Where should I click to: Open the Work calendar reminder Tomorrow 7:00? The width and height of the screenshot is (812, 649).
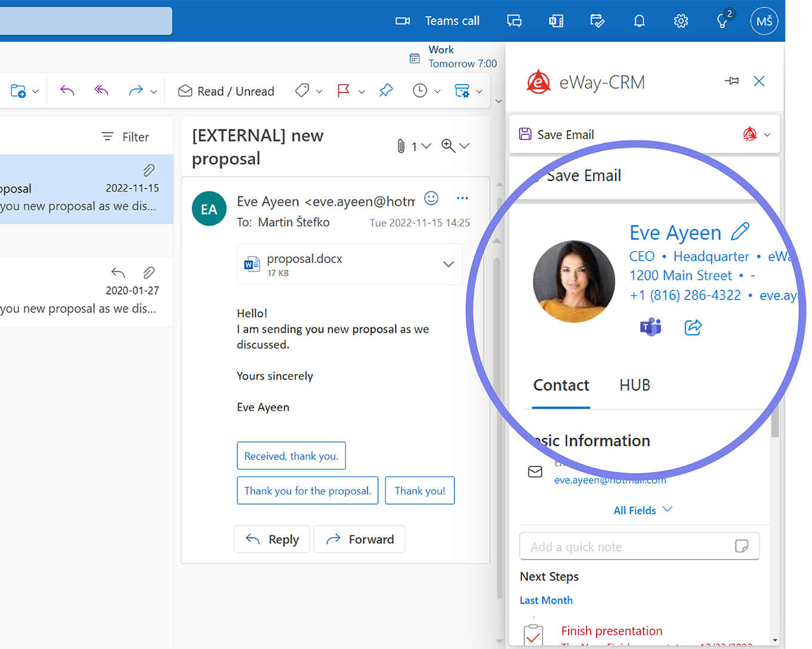453,57
